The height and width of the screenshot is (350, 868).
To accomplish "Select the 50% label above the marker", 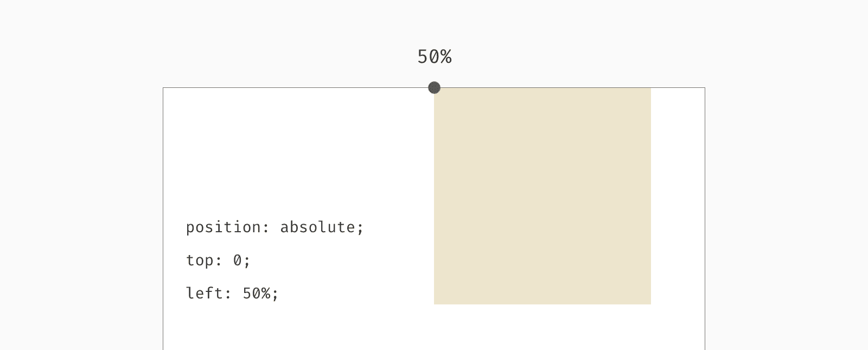I will point(435,56).
